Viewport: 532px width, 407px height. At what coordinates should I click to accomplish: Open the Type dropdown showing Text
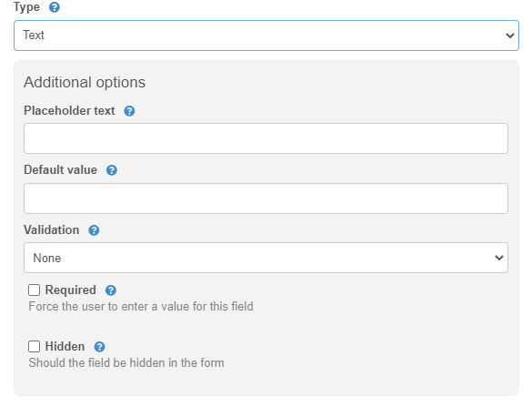click(266, 36)
